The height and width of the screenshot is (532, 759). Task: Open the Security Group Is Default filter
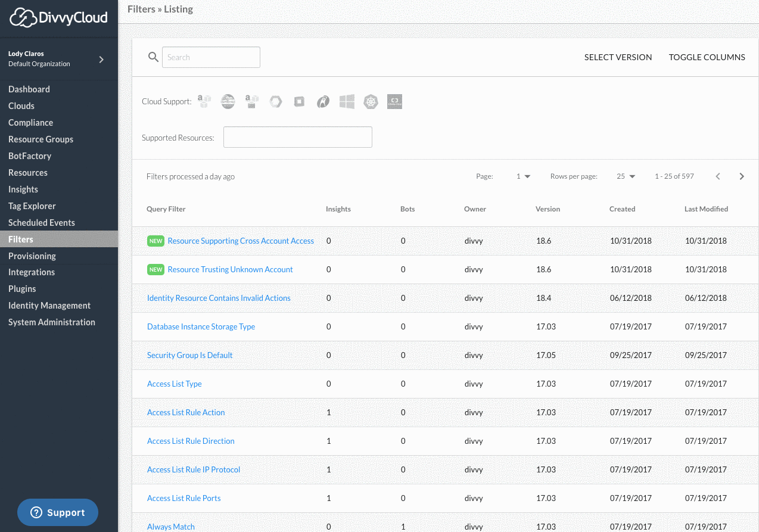click(189, 355)
